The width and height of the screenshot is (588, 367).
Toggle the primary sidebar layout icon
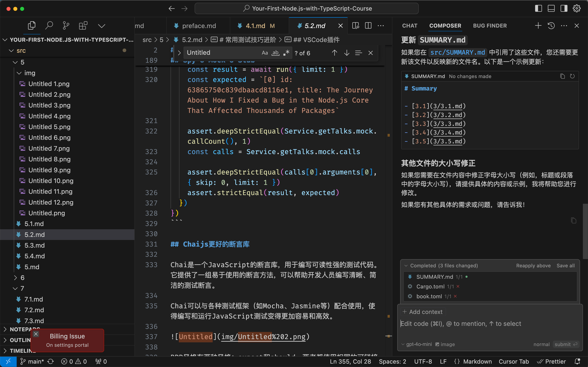pos(538,9)
